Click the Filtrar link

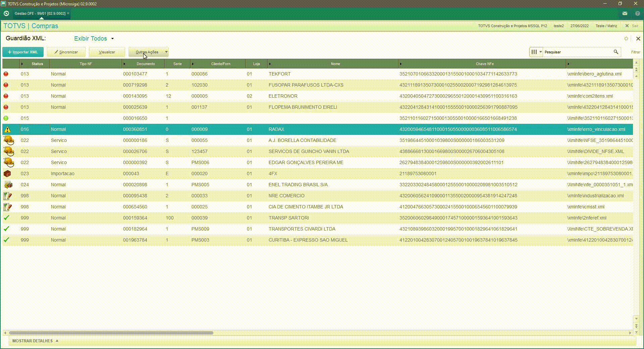pos(636,52)
